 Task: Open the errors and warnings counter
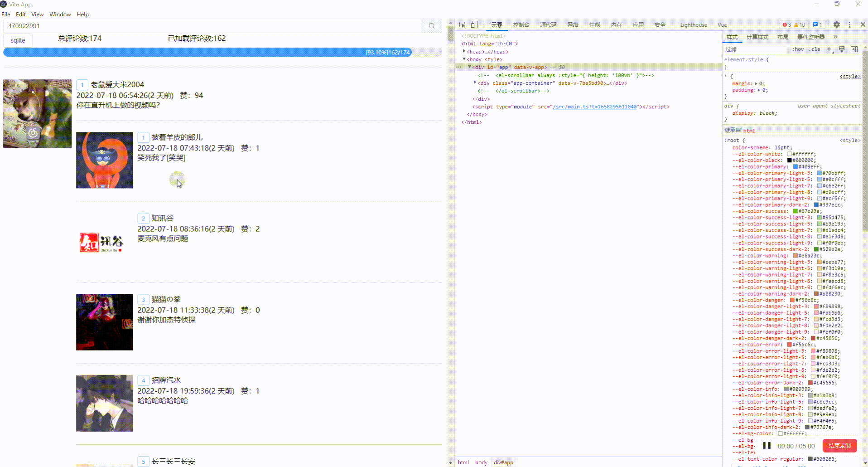click(x=794, y=25)
